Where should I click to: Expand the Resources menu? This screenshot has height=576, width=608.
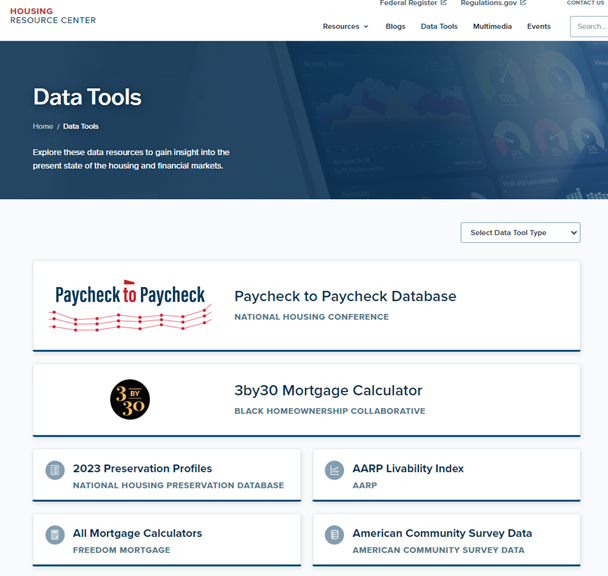345,26
